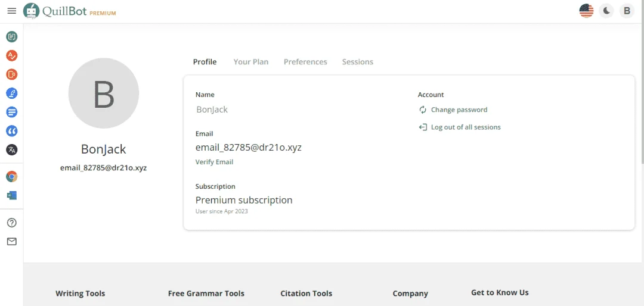Switch to the Preferences tab
The height and width of the screenshot is (306, 644).
(305, 62)
